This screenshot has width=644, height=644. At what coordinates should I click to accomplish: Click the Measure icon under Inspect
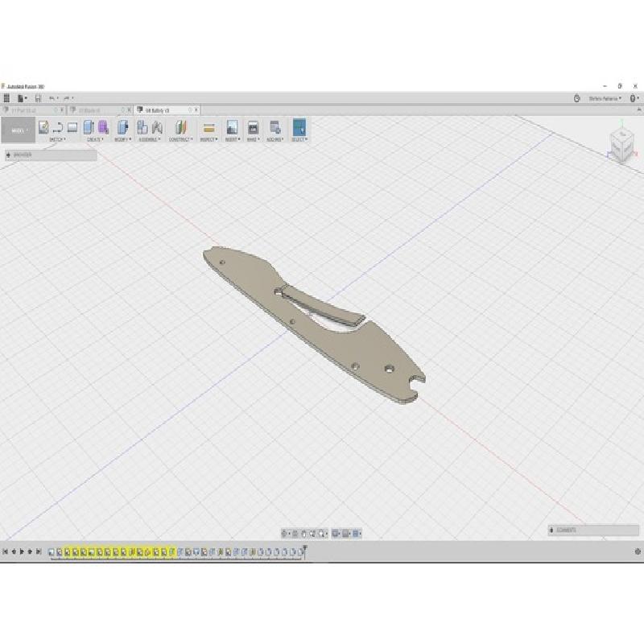(208, 128)
